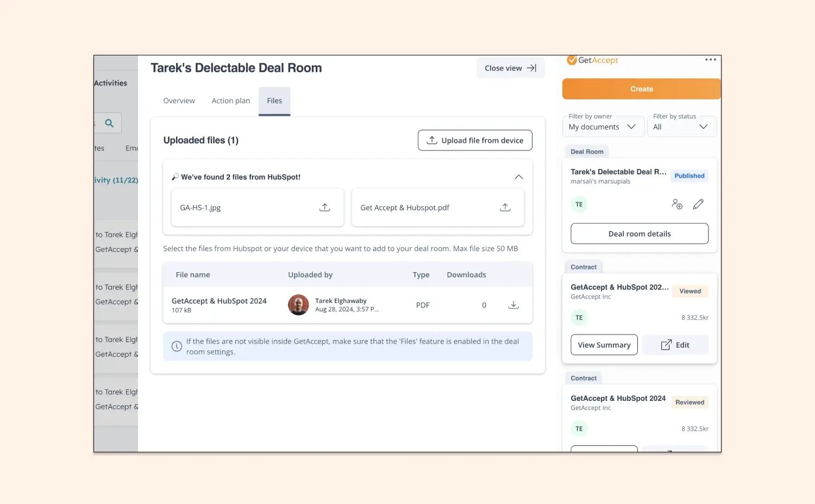Click Tarek Elghawaby's profile photo

point(298,305)
